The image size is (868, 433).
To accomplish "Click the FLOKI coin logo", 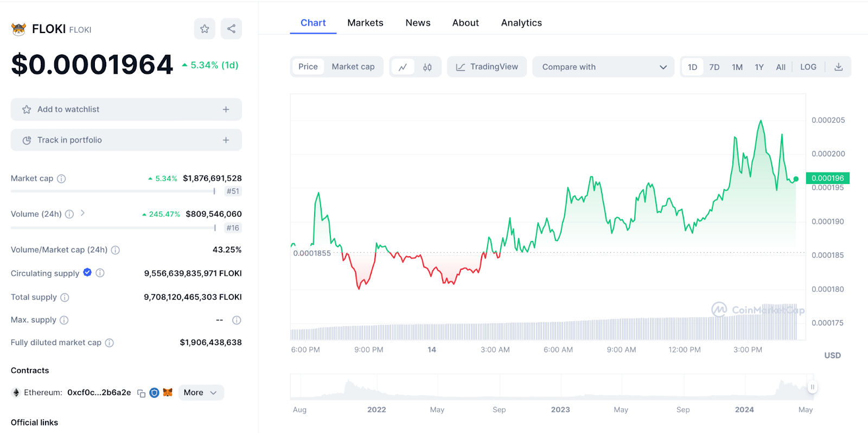I will click(18, 29).
